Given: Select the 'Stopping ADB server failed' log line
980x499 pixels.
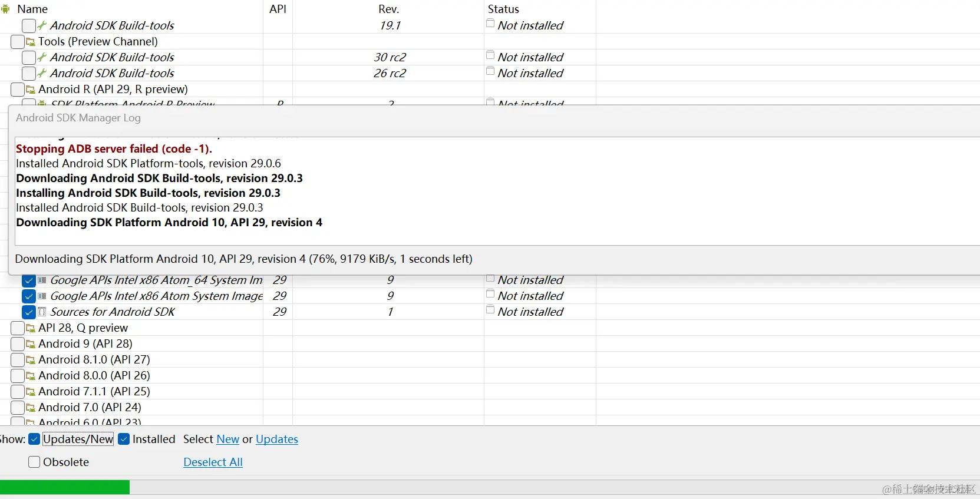Looking at the screenshot, I should coord(114,148).
